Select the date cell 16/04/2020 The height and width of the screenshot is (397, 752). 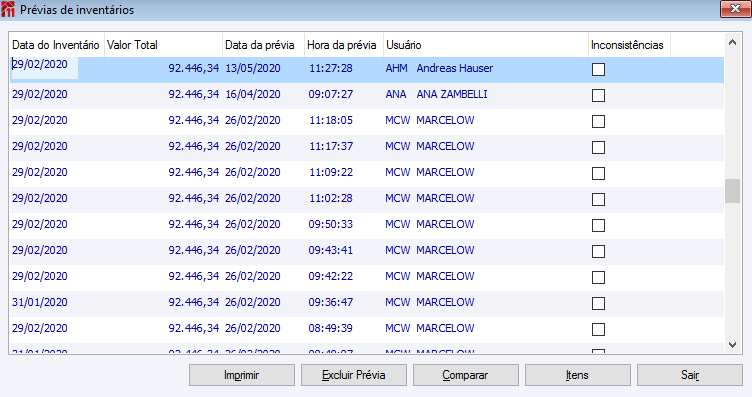coord(253,94)
